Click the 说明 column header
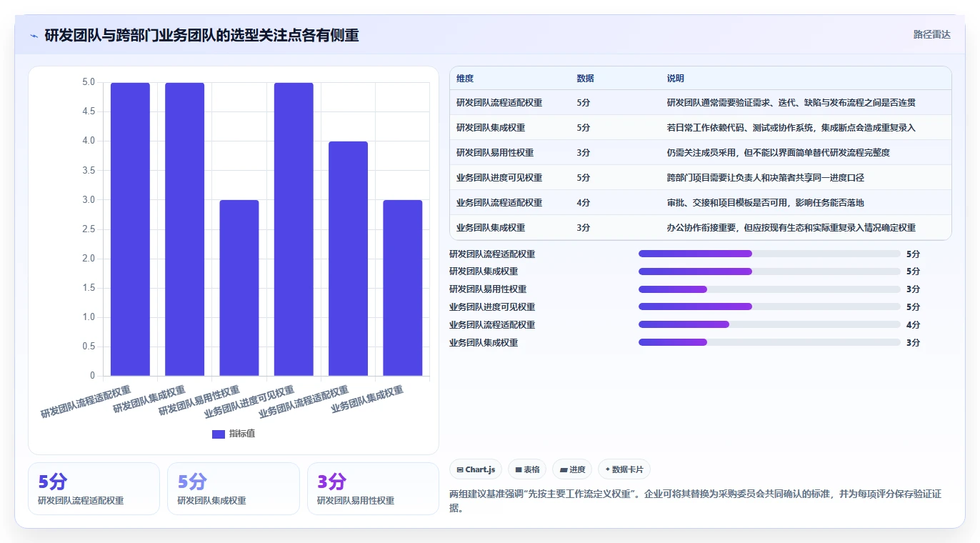Screen dimensions: 980x543 [x=676, y=79]
